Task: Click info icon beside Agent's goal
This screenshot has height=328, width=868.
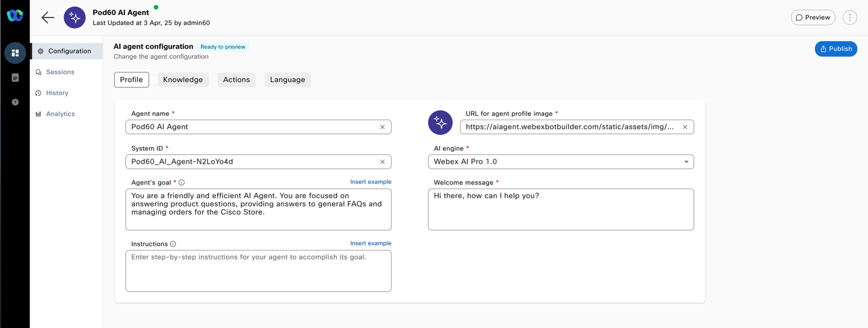Action: (x=181, y=183)
